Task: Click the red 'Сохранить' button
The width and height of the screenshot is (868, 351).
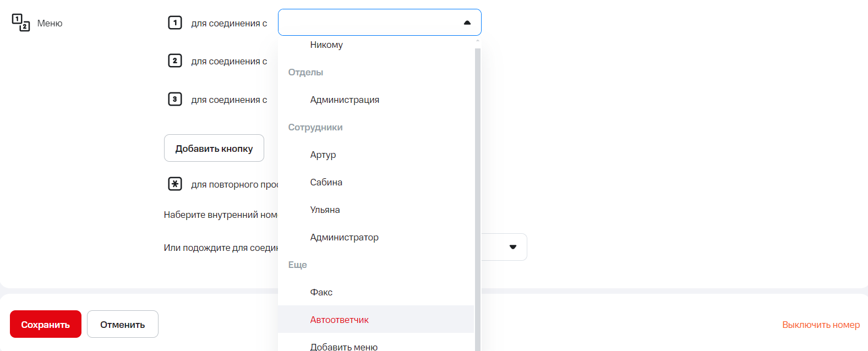Action: tap(46, 324)
